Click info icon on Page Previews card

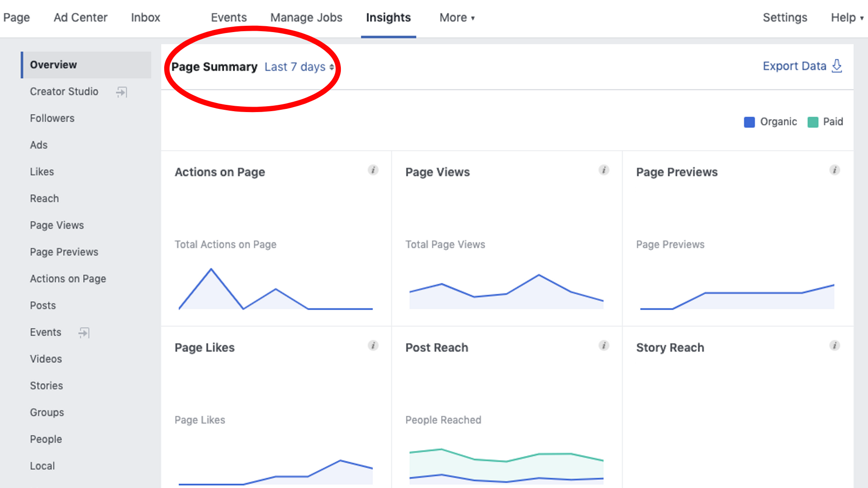coord(835,170)
